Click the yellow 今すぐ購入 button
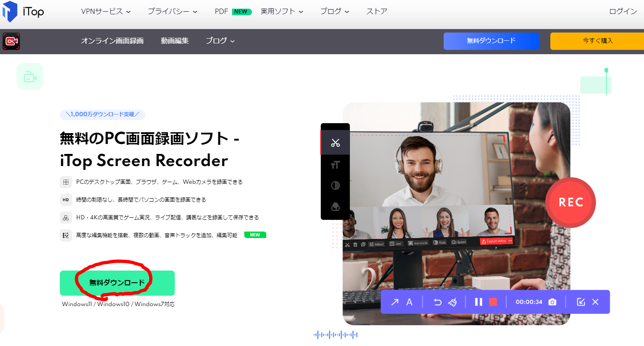Screen dimensions: 644x346 [x=597, y=41]
